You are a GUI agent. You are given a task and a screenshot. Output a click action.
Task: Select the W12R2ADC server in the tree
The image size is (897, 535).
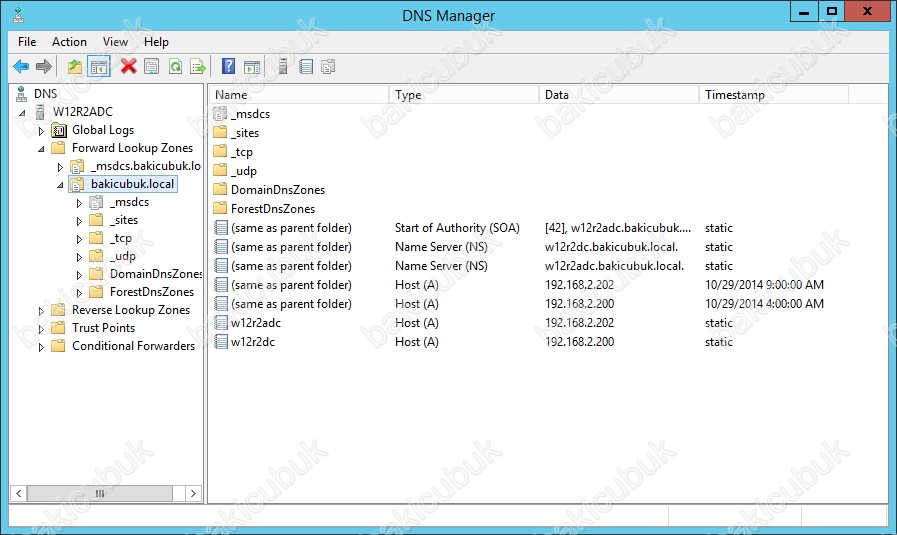(83, 112)
